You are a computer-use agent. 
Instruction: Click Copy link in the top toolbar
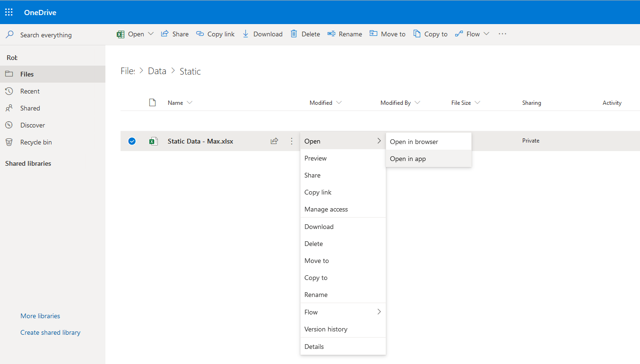click(215, 34)
